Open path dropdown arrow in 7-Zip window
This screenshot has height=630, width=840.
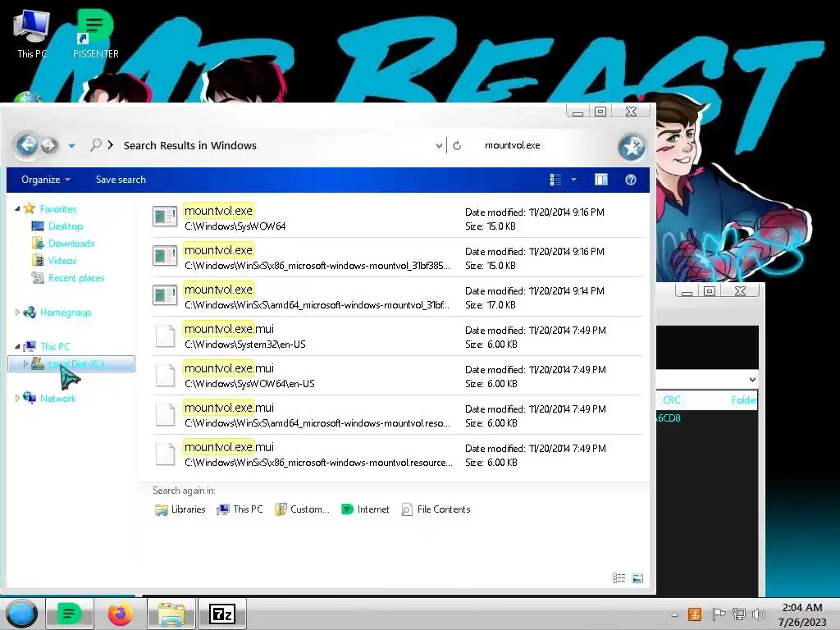(x=752, y=380)
